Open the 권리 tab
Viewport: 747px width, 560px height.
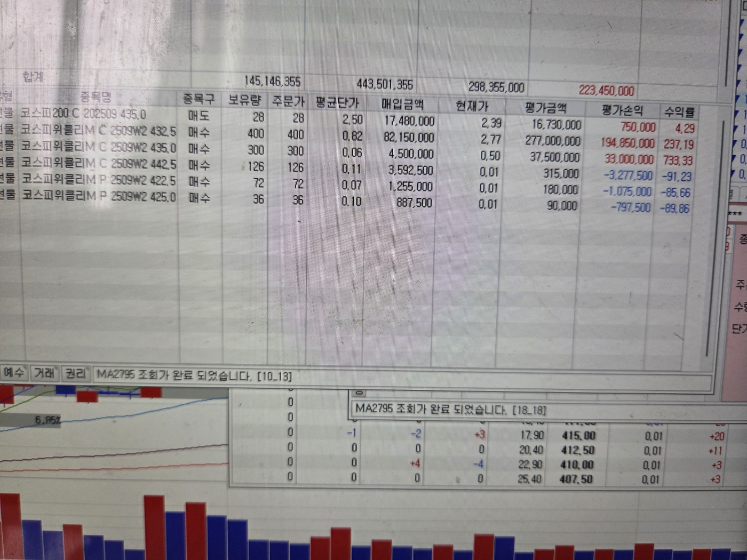coord(75,373)
